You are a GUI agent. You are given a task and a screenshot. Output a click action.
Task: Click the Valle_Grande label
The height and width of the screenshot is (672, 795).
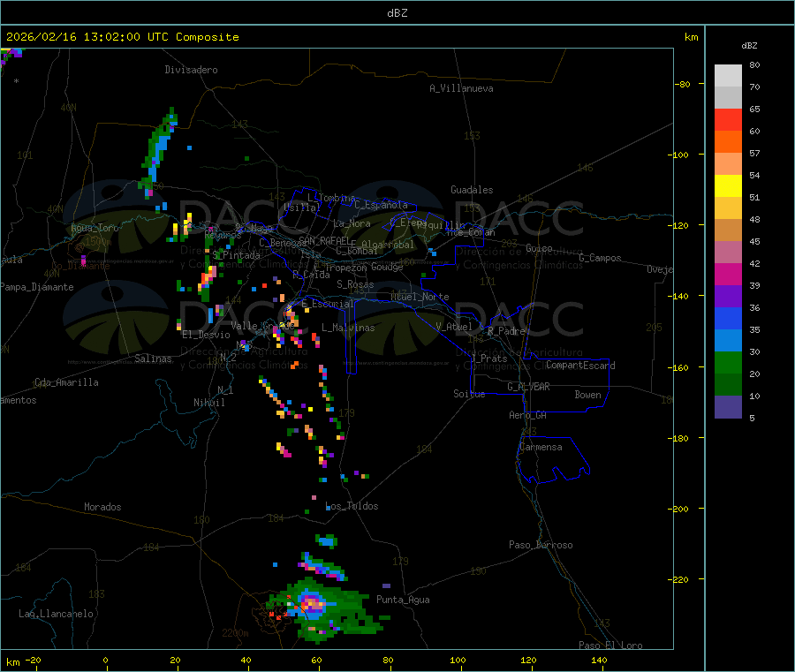pyautogui.click(x=262, y=325)
